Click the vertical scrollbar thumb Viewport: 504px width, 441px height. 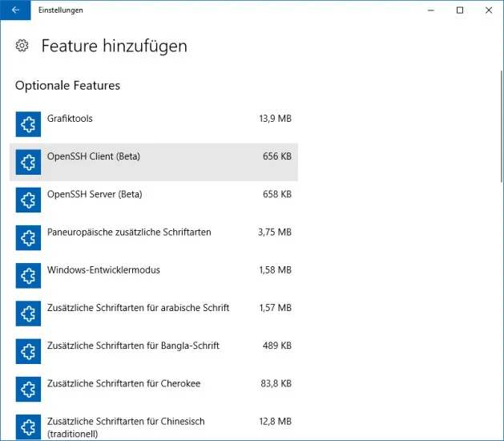502,127
